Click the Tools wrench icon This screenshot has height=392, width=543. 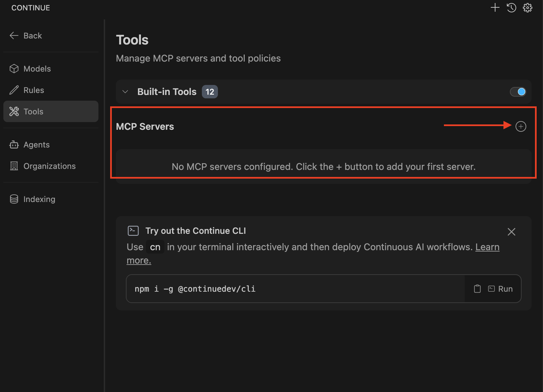14,111
